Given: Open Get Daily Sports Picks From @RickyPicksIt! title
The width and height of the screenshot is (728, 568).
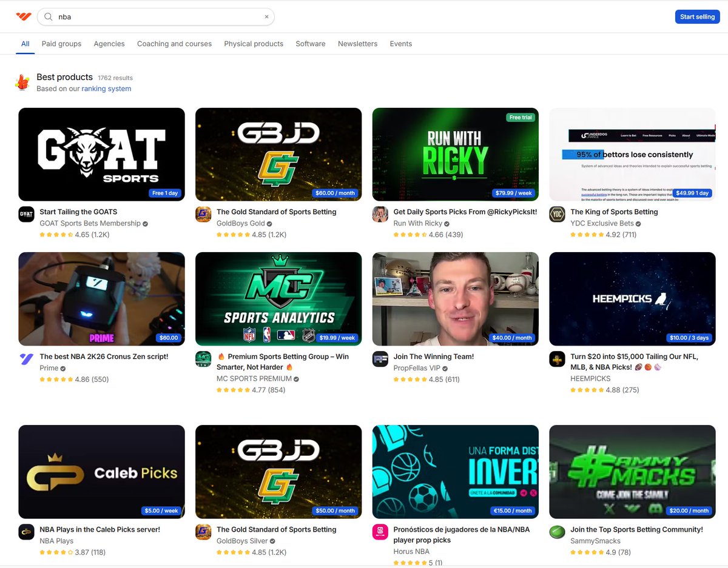Looking at the screenshot, I should click(465, 212).
